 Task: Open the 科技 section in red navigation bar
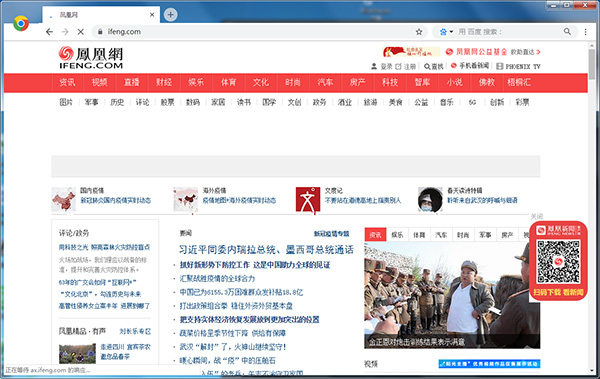click(x=390, y=82)
